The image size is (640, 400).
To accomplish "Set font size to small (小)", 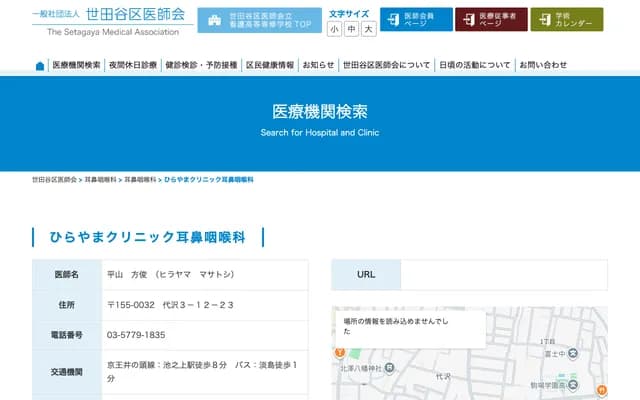I will click(334, 29).
